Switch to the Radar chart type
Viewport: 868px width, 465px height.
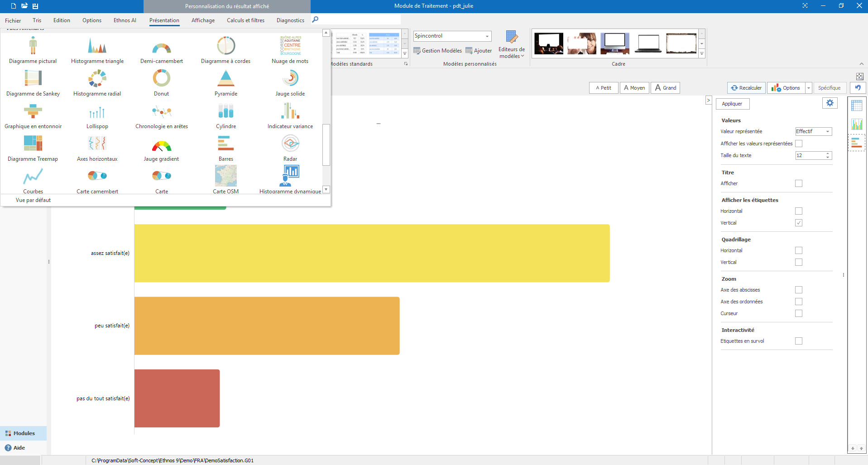click(290, 147)
